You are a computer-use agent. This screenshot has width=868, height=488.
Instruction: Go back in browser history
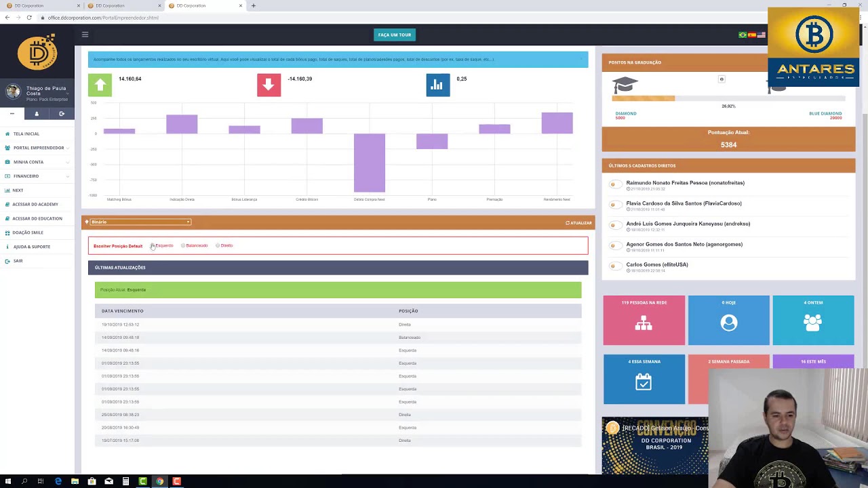click(x=7, y=18)
